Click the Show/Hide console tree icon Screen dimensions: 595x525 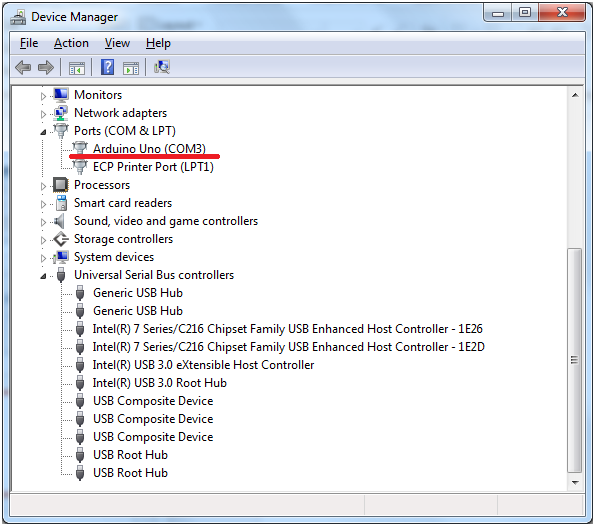click(x=77, y=68)
